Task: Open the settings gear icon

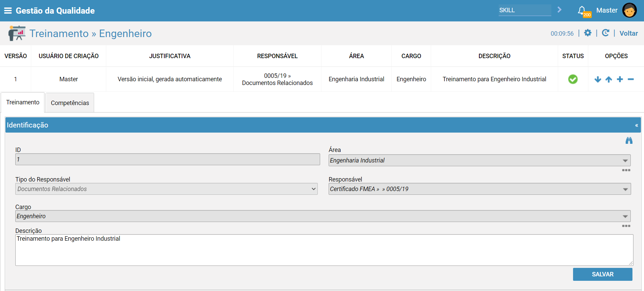Action: (x=588, y=33)
